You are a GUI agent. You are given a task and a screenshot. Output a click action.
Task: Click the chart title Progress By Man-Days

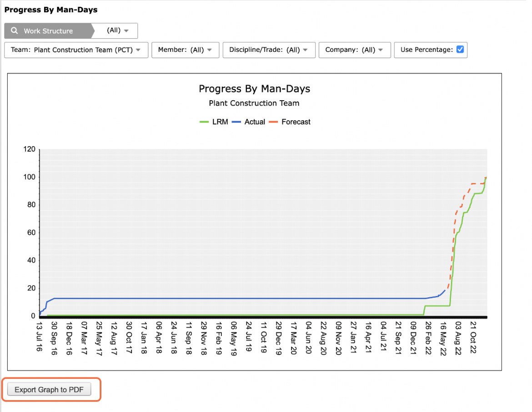(x=255, y=89)
